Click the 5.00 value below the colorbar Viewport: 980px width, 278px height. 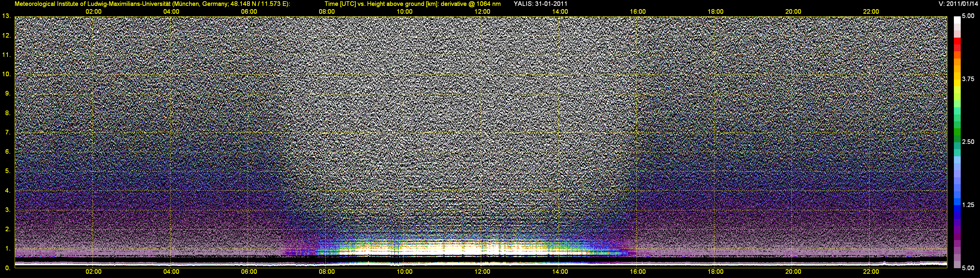(968, 268)
